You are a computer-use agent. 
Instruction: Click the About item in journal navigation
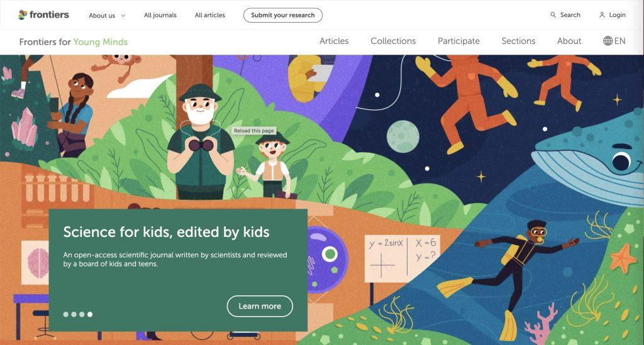[569, 41]
